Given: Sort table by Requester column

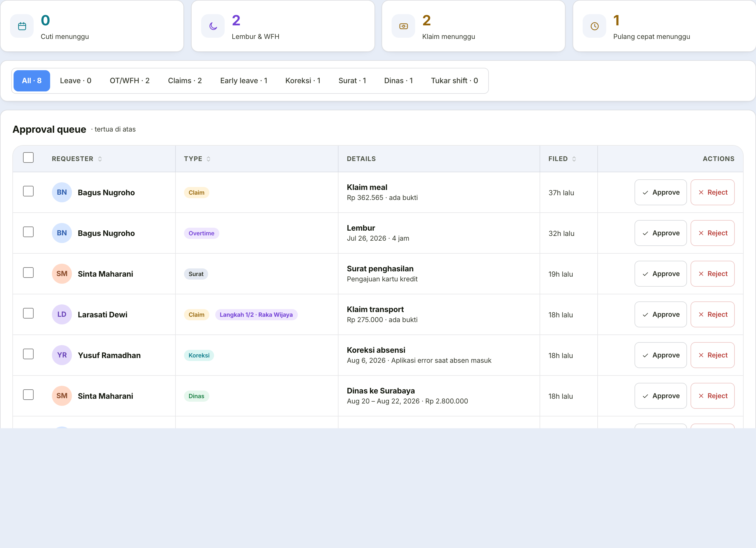Looking at the screenshot, I should point(77,159).
